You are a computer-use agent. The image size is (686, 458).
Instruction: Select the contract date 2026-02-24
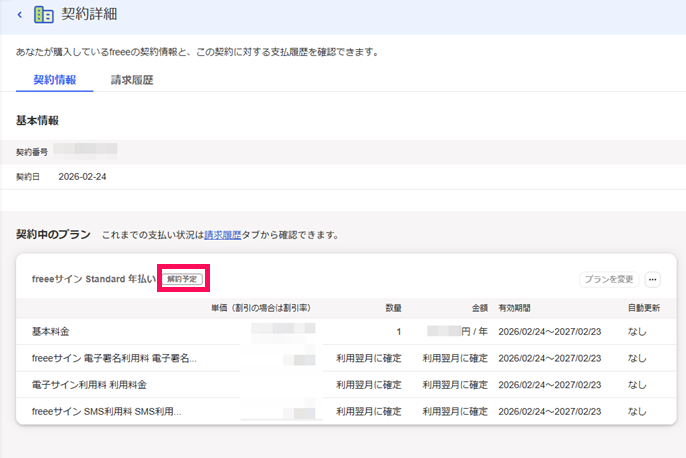[x=82, y=177]
